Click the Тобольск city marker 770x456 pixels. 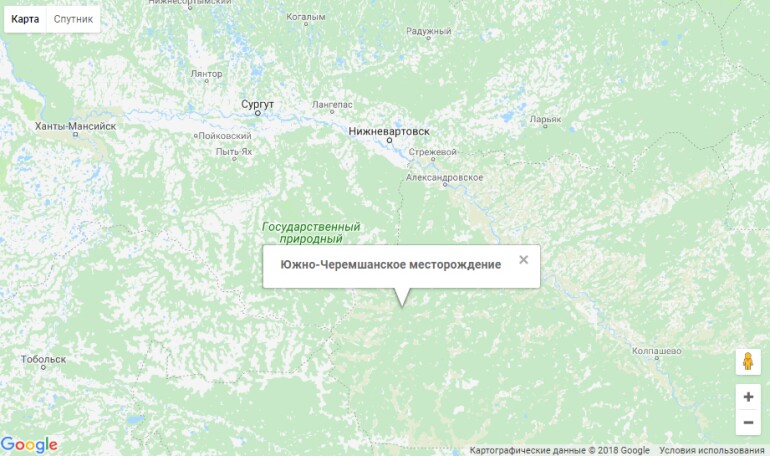[43, 367]
